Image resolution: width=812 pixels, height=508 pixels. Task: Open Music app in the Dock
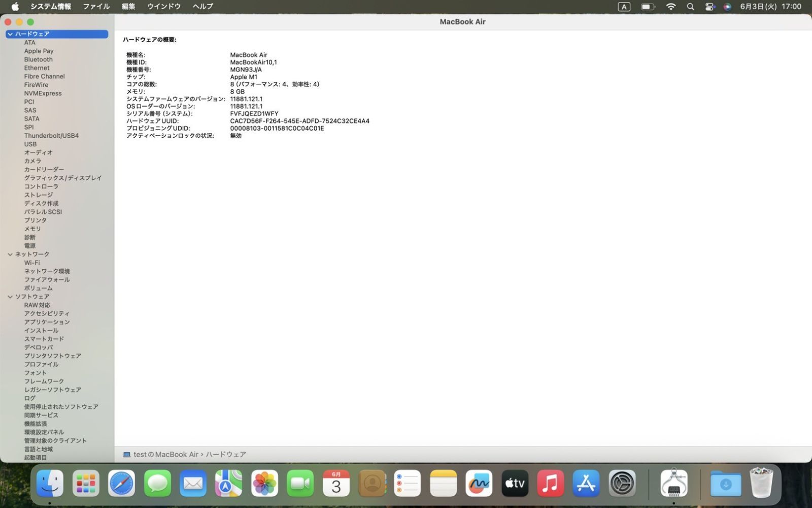click(x=551, y=483)
